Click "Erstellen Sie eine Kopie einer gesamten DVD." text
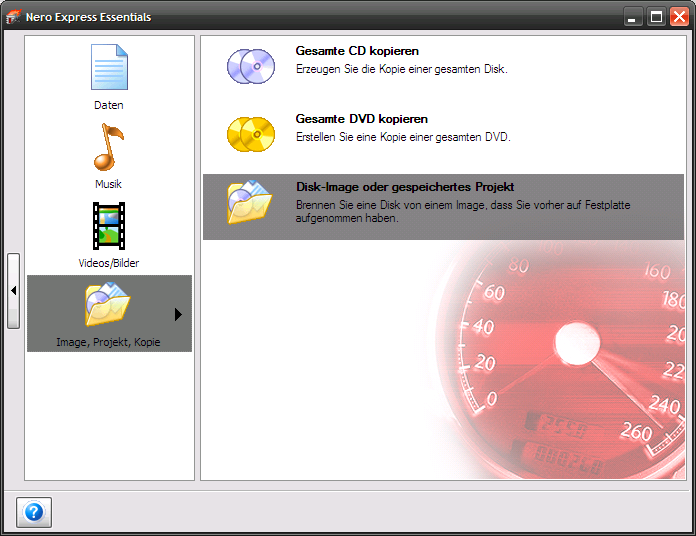 (x=403, y=137)
